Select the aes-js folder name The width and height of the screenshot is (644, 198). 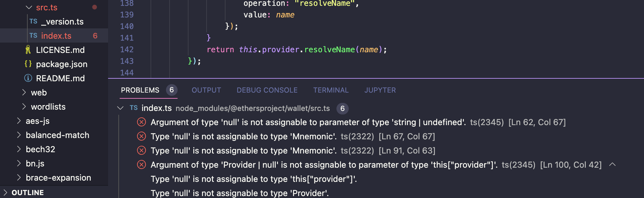pyautogui.click(x=38, y=121)
